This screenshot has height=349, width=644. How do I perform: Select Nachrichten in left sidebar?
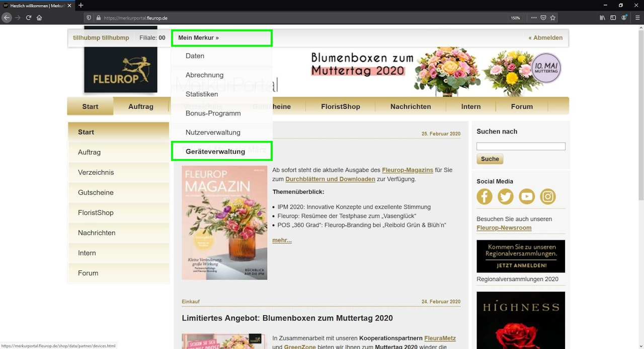click(x=119, y=233)
